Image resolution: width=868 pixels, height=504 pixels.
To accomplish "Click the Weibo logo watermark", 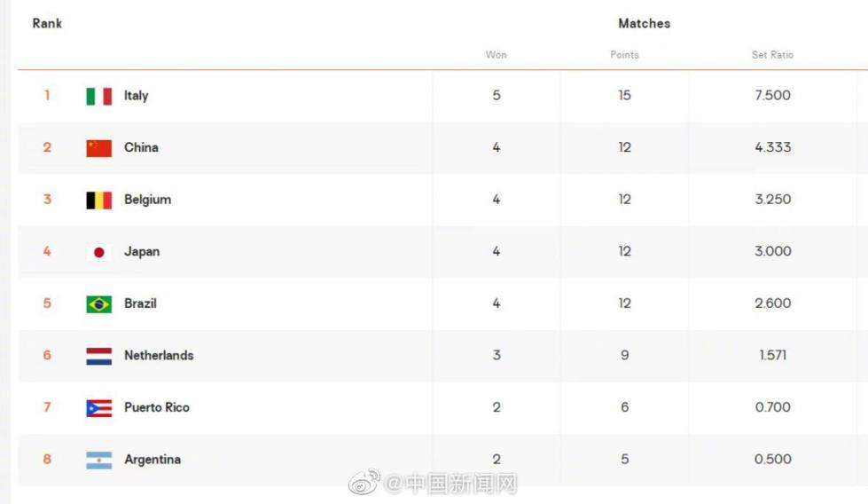I will click(x=364, y=483).
